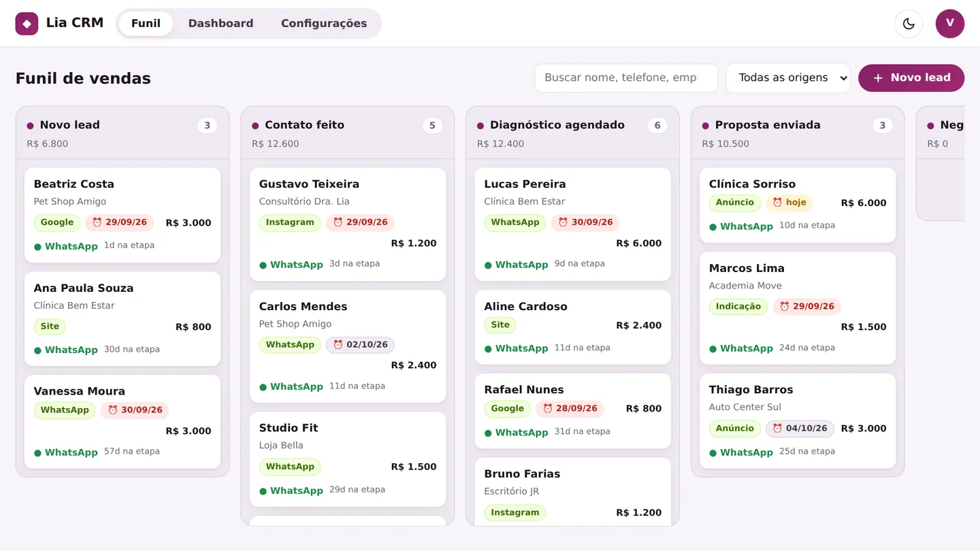The height and width of the screenshot is (551, 980).
Task: Switch to the Dashboard tab
Action: pyautogui.click(x=220, y=24)
